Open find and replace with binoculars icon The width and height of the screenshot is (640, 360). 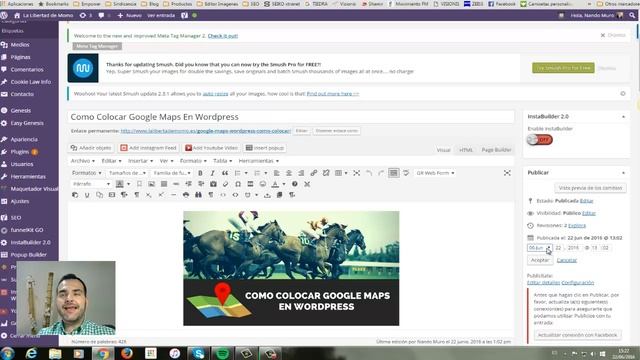[x=198, y=195]
